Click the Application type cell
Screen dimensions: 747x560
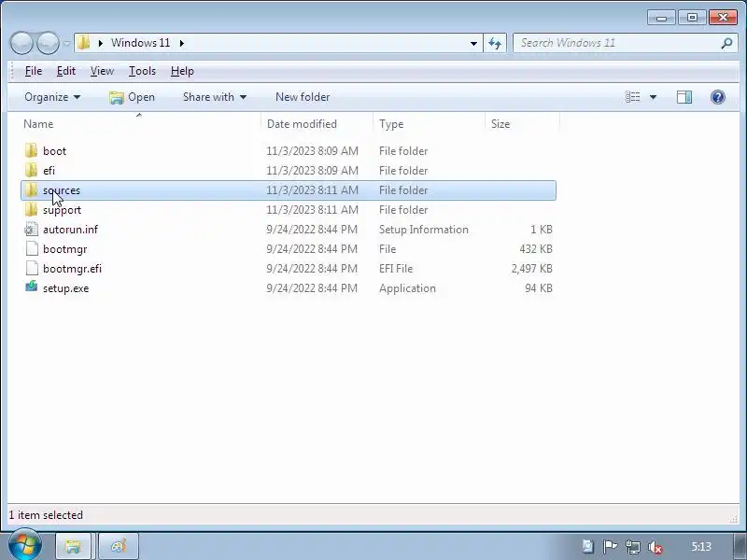[407, 288]
